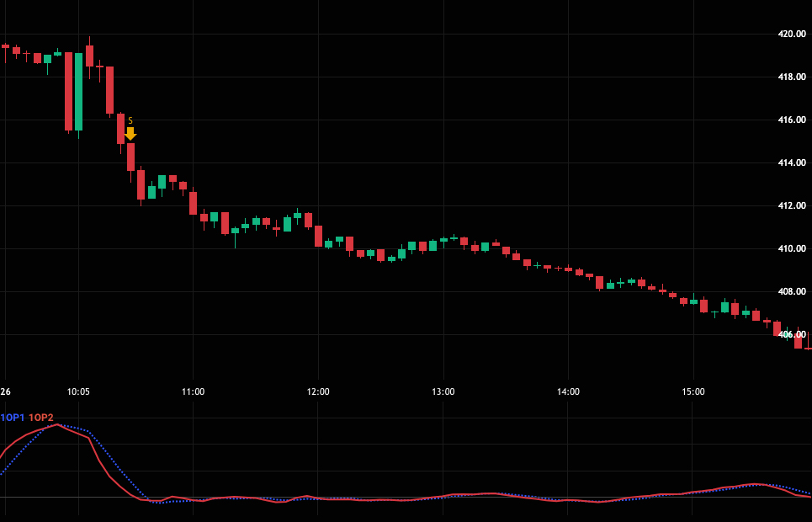The width and height of the screenshot is (812, 522).
Task: Click the 15:00 time axis label
Action: [693, 392]
